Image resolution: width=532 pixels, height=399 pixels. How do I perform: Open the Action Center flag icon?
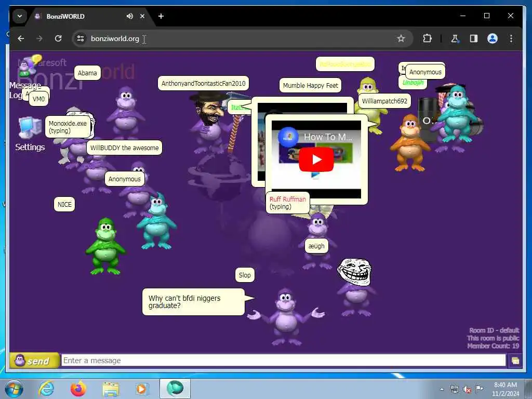[x=480, y=389]
